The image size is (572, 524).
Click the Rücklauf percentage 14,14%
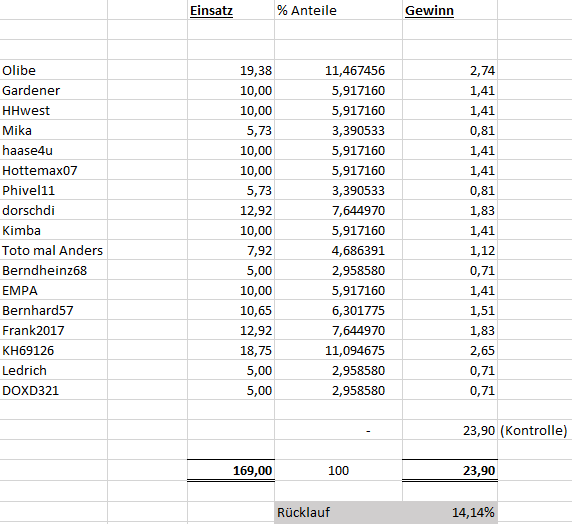(450, 512)
